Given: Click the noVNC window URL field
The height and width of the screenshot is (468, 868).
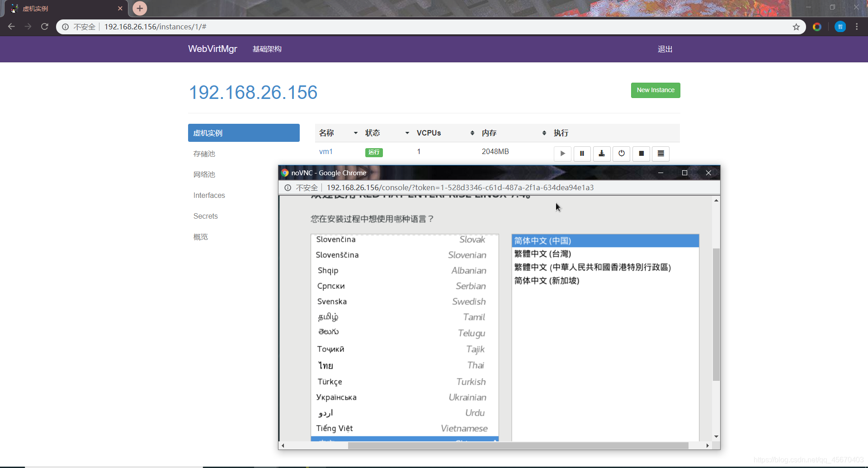Looking at the screenshot, I should point(460,187).
